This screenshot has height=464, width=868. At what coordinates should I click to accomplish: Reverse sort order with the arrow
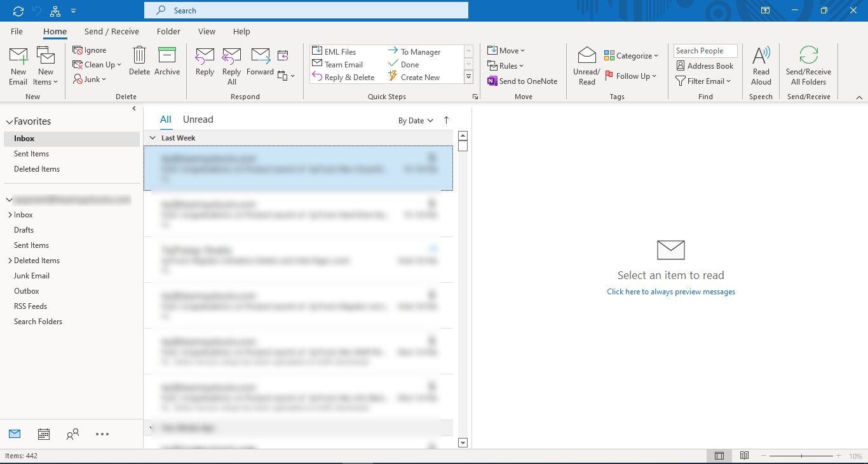(x=446, y=120)
